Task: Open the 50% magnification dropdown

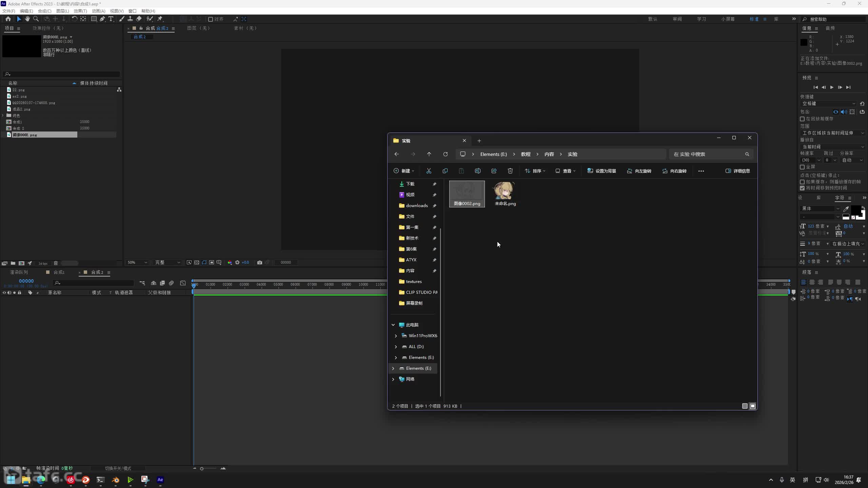Action: pyautogui.click(x=137, y=262)
